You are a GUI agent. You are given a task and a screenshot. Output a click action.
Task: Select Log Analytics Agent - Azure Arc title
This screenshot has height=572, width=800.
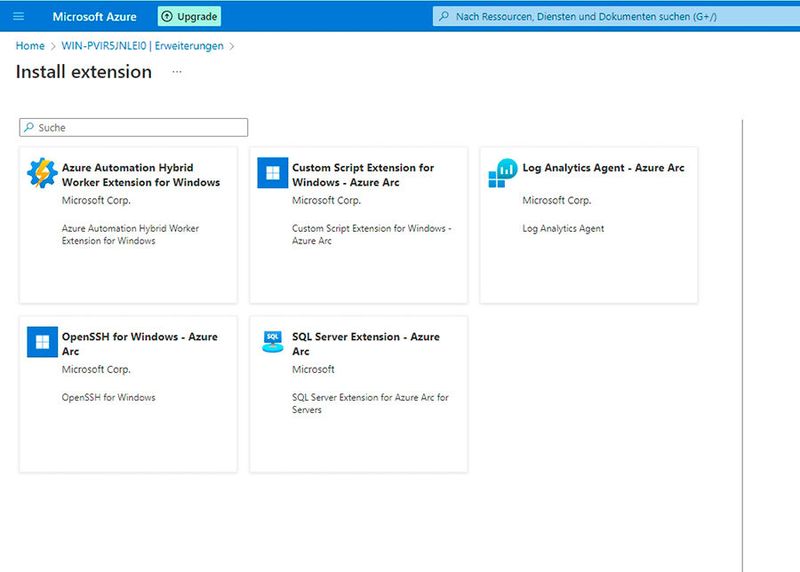(603, 168)
